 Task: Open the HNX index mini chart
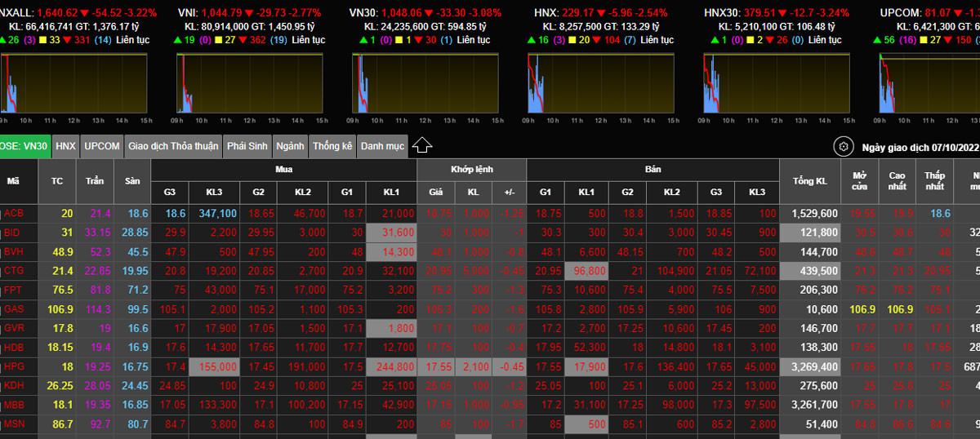point(600,83)
